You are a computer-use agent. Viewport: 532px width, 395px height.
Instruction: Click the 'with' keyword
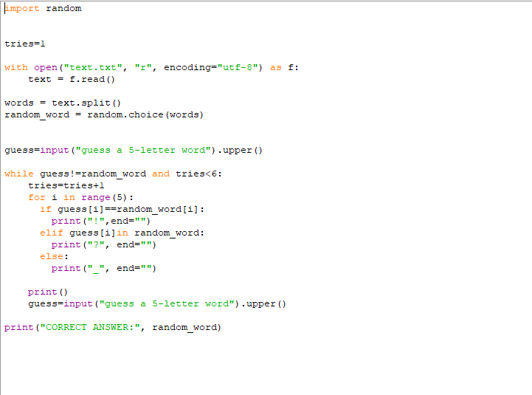pyautogui.click(x=15, y=68)
